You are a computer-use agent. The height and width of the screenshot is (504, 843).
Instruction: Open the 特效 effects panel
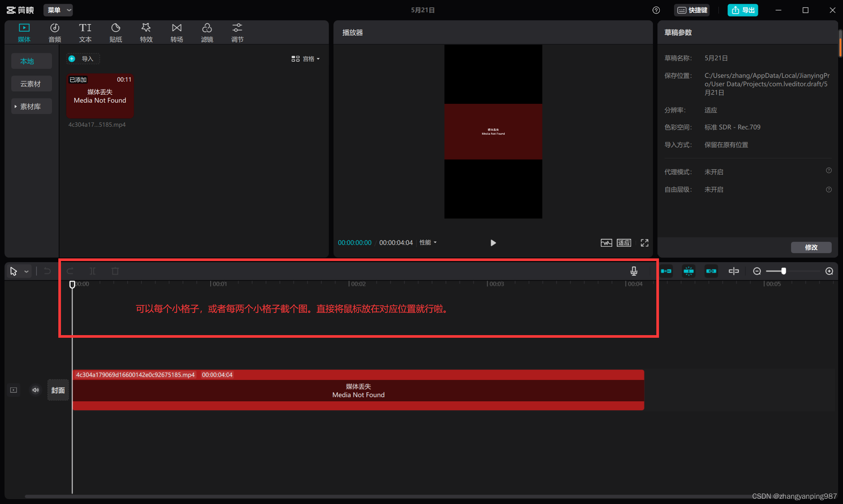146,32
